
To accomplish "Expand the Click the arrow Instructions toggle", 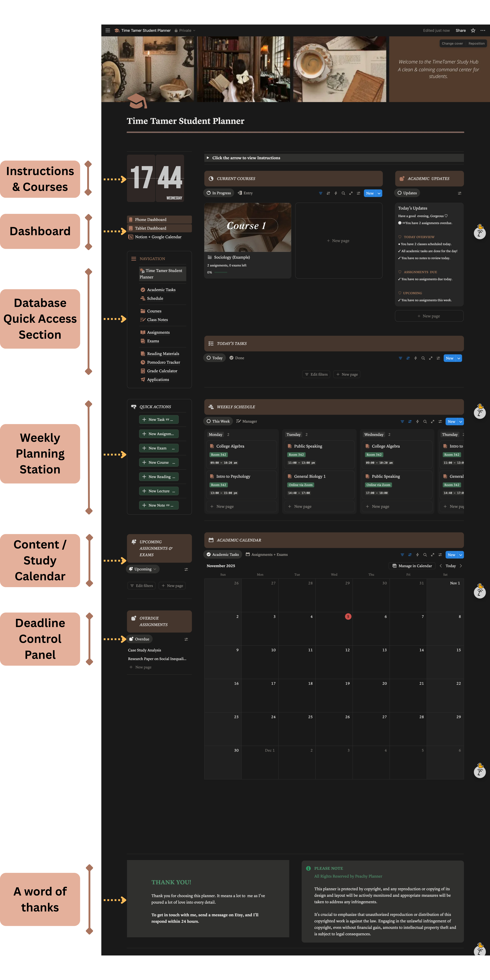I will 208,158.
